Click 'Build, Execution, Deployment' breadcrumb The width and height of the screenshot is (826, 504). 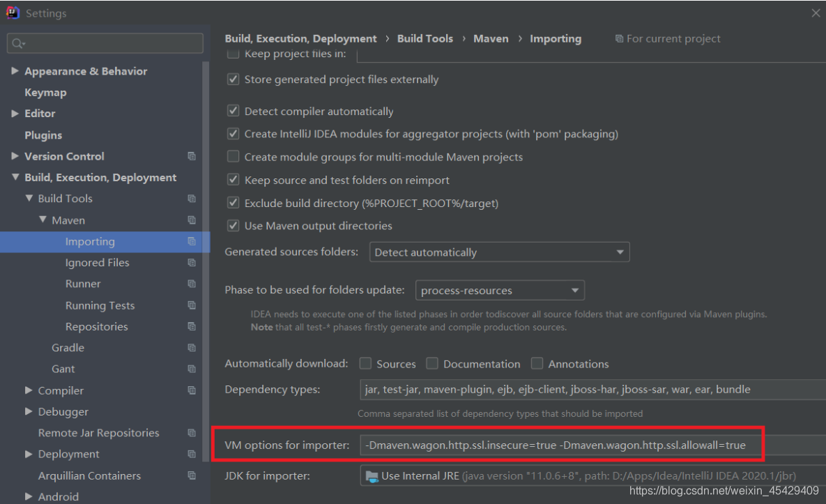click(x=301, y=38)
